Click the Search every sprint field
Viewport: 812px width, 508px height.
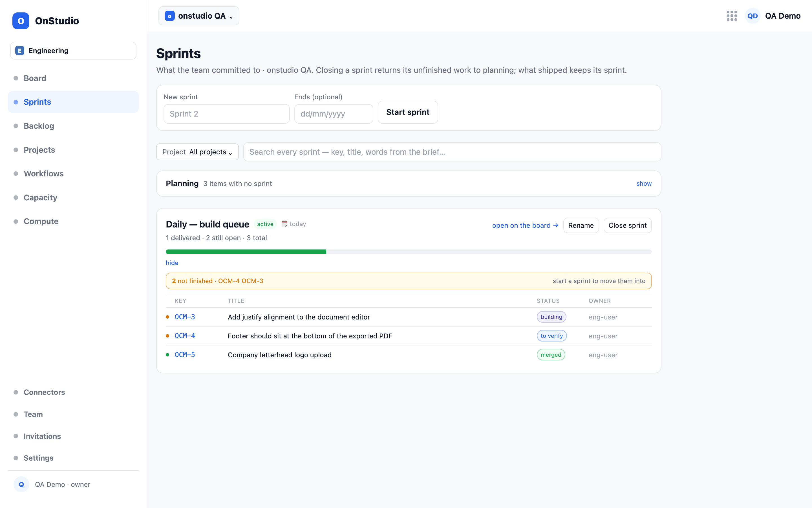[452, 152]
